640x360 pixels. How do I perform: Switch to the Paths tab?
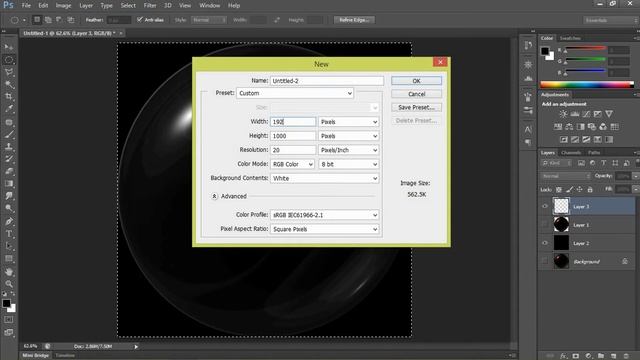[594, 153]
